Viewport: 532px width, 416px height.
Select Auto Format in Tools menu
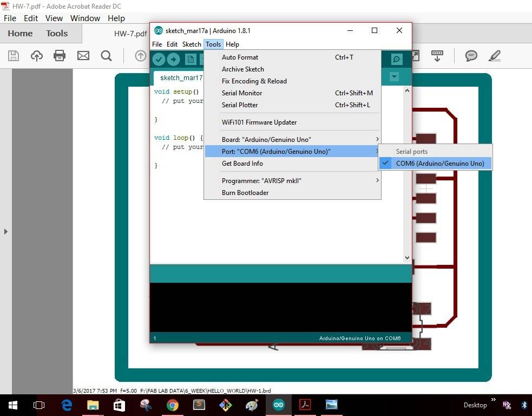point(292,57)
